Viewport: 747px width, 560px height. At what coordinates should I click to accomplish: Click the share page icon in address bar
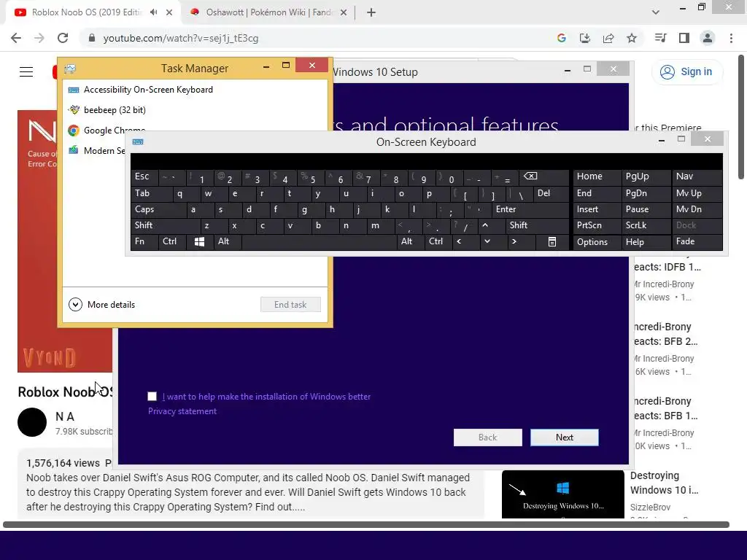click(x=608, y=38)
